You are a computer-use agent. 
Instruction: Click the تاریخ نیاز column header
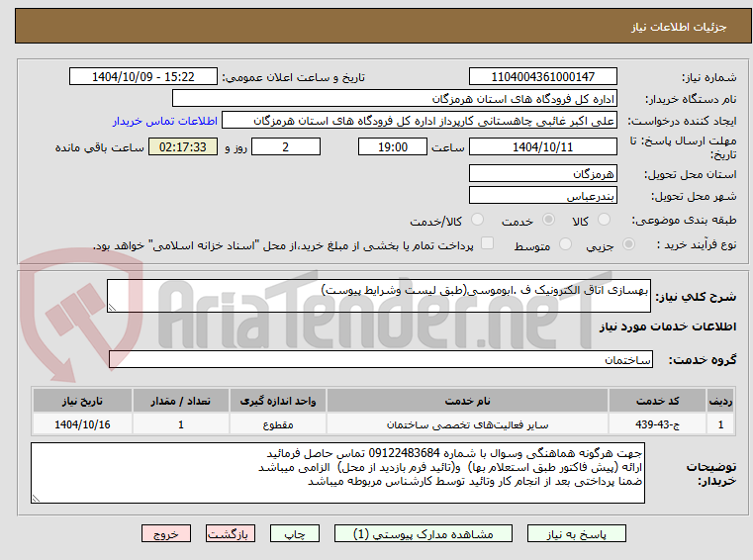tap(82, 401)
